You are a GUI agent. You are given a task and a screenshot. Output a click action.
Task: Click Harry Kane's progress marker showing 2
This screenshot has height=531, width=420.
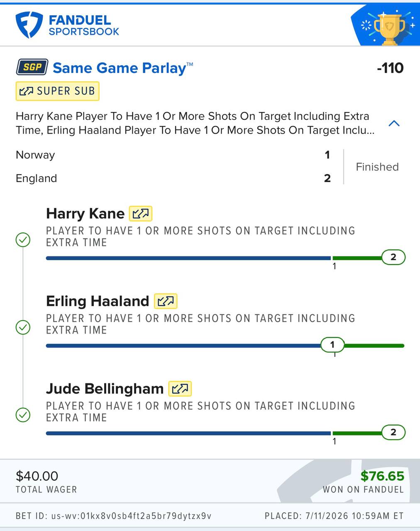coord(393,257)
